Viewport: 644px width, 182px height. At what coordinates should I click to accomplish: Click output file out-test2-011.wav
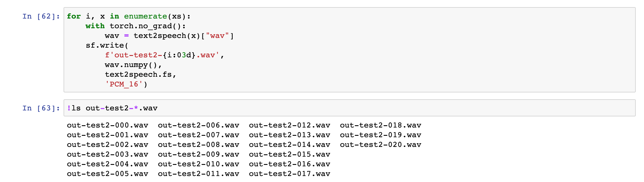coord(198,174)
